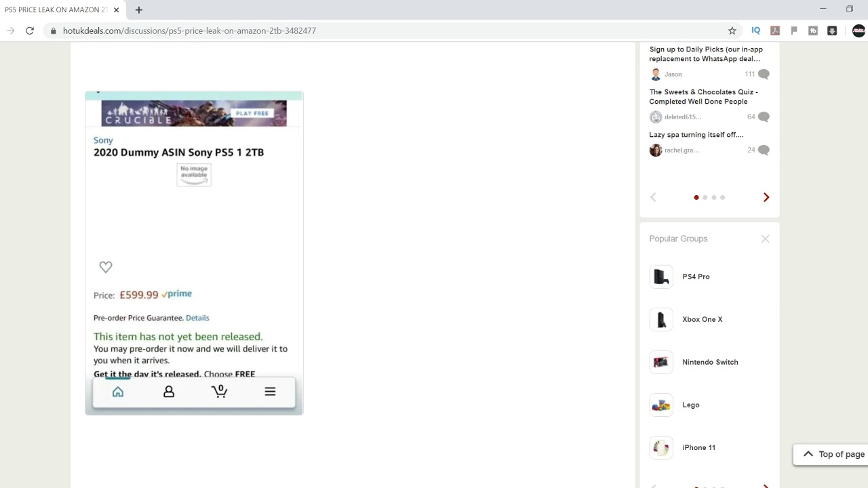
Task: Click the Crucible Play Free banner
Action: (x=194, y=113)
